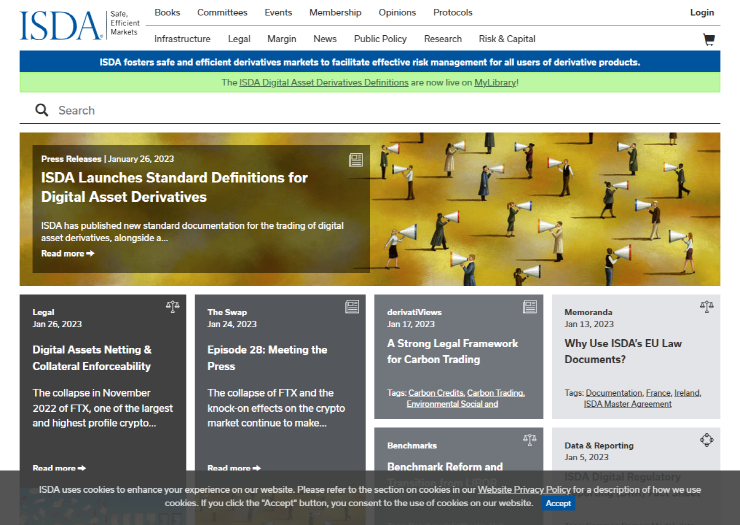Click scales icon on Benchmarks card
The width and height of the screenshot is (740, 525).
coord(530,439)
